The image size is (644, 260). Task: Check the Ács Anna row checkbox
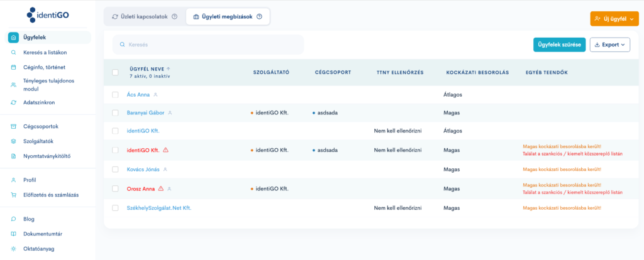116,95
